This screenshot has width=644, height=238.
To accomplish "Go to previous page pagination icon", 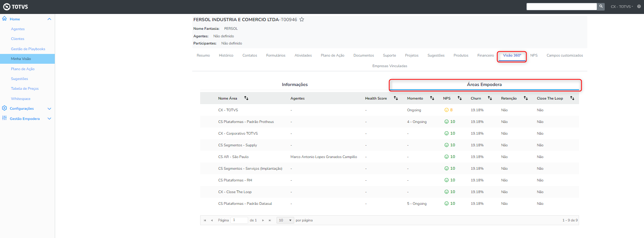I will [212, 220].
